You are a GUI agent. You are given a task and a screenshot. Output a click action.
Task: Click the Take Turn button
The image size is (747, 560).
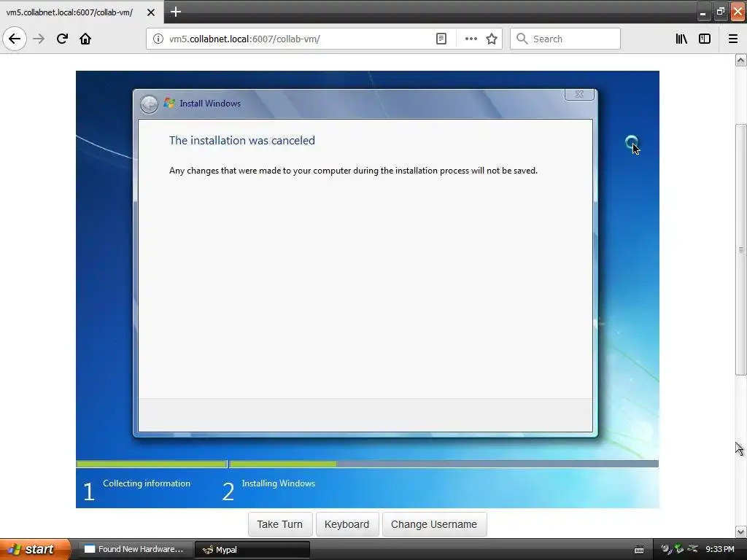[x=280, y=524]
